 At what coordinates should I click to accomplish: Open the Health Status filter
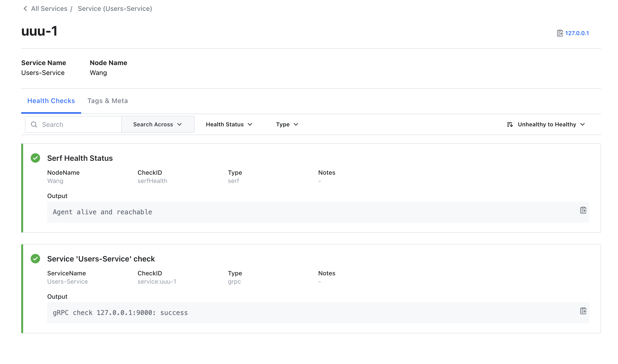click(229, 125)
